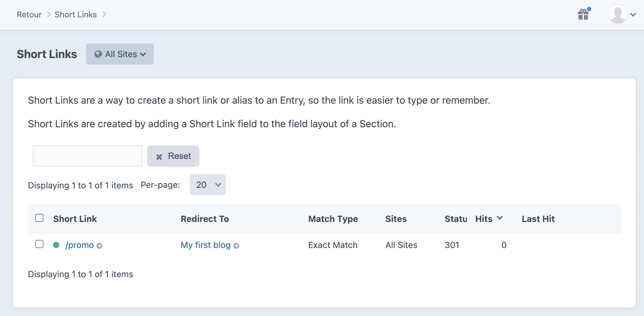Open the /promo short link
The width and height of the screenshot is (644, 316).
(79, 245)
